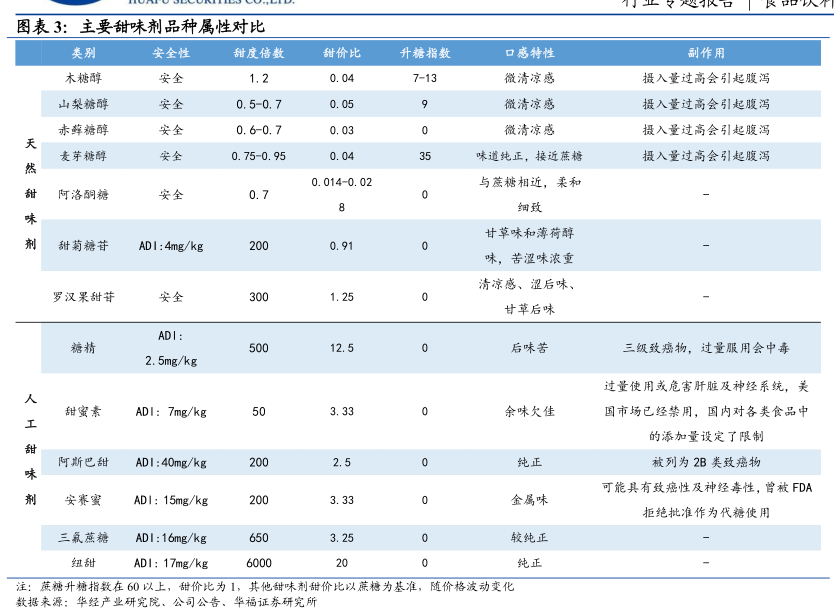The image size is (834, 615).
Task: Click the ADI: 4mg/kg cell for 甜菊糖苷
Action: [x=171, y=246]
